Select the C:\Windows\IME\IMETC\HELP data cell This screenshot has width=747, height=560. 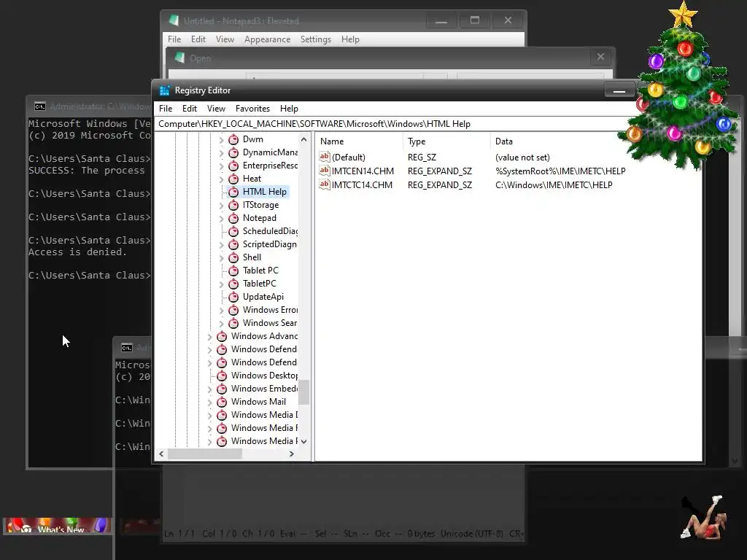[554, 184]
